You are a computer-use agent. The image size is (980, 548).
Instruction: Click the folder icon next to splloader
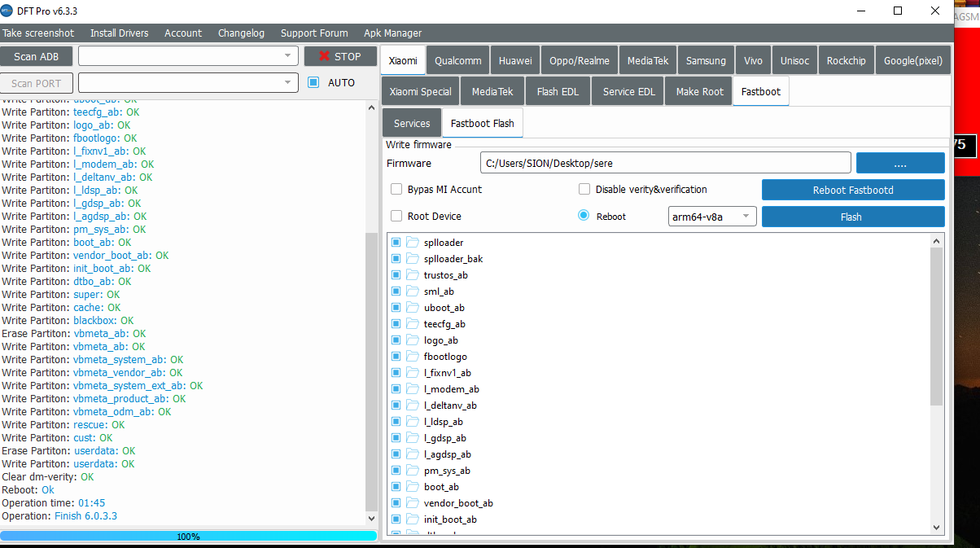[x=412, y=243]
